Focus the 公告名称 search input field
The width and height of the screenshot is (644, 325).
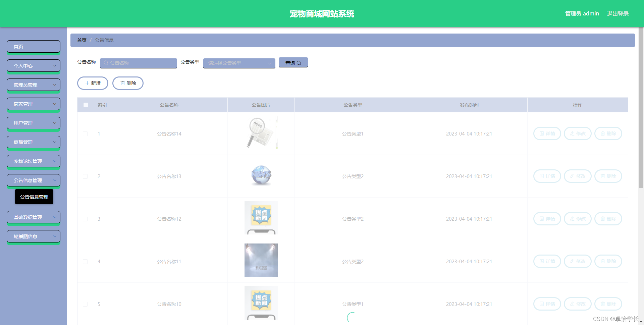(139, 63)
